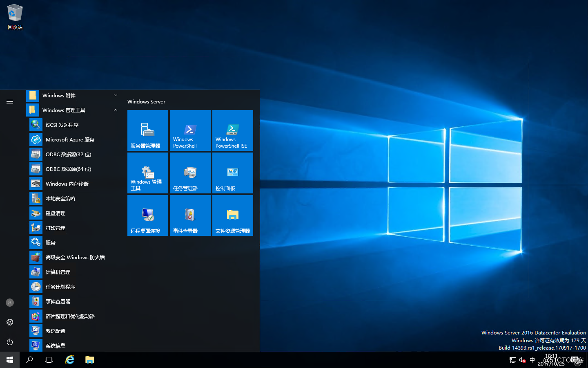
Task: Open 事件查看器 in the app list
Action: pyautogui.click(x=74, y=301)
